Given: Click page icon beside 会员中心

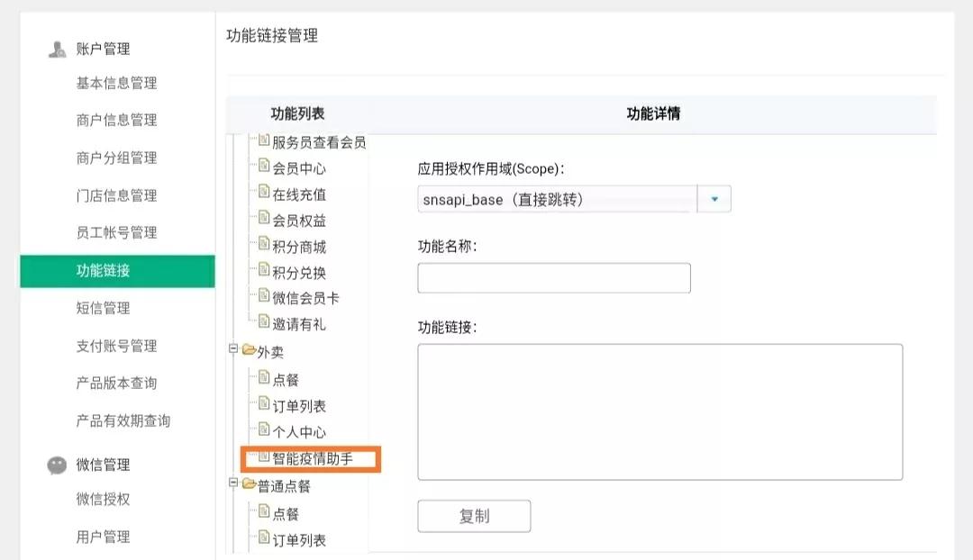Looking at the screenshot, I should pyautogui.click(x=264, y=166).
